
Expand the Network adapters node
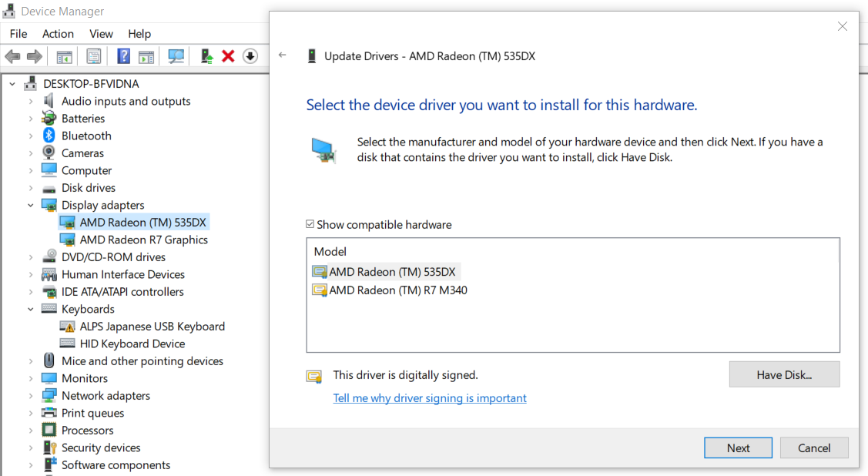point(31,396)
